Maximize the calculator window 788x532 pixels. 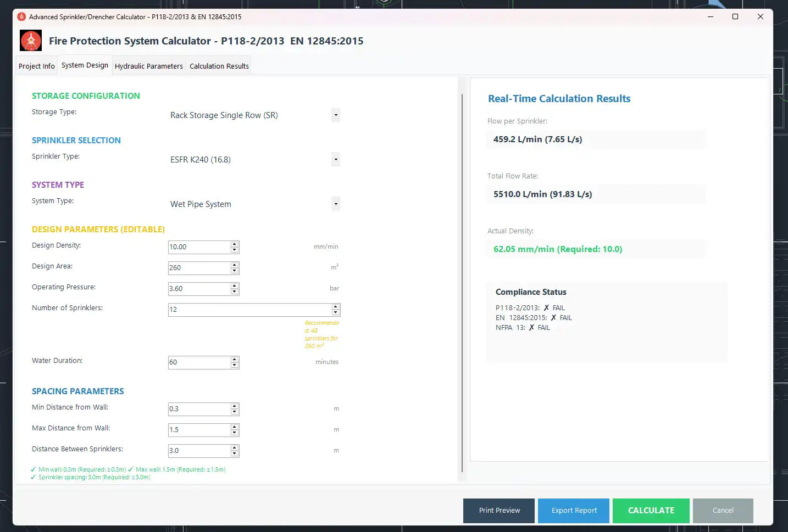735,16
